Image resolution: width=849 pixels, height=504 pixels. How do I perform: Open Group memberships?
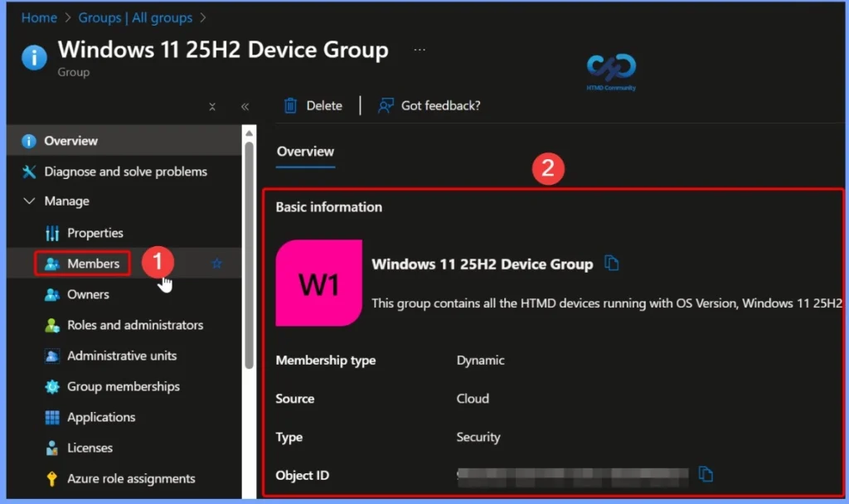[x=124, y=386]
